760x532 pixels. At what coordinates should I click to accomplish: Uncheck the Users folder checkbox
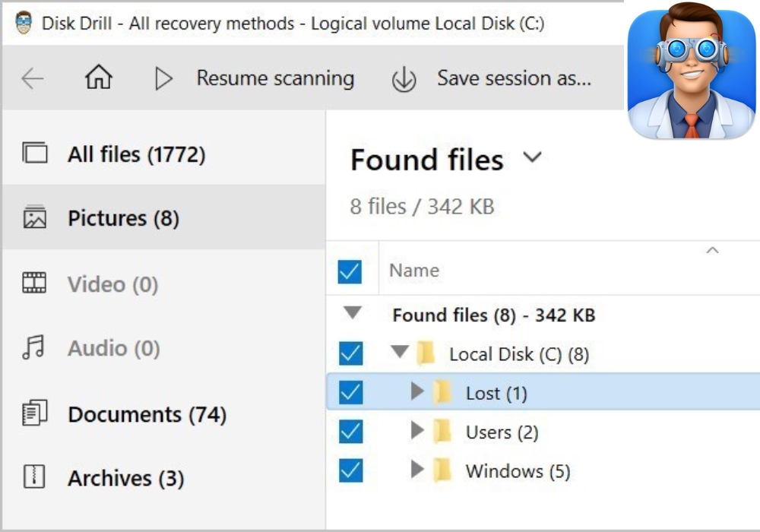(351, 431)
